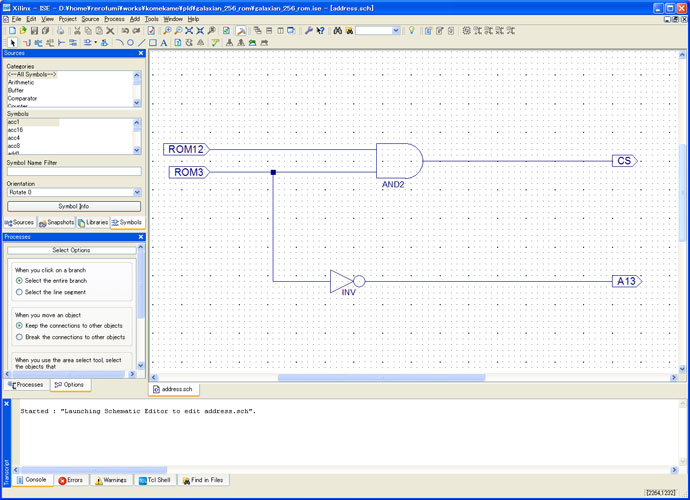Open the Errors tab in transcript
The height and width of the screenshot is (500, 690).
click(x=71, y=480)
